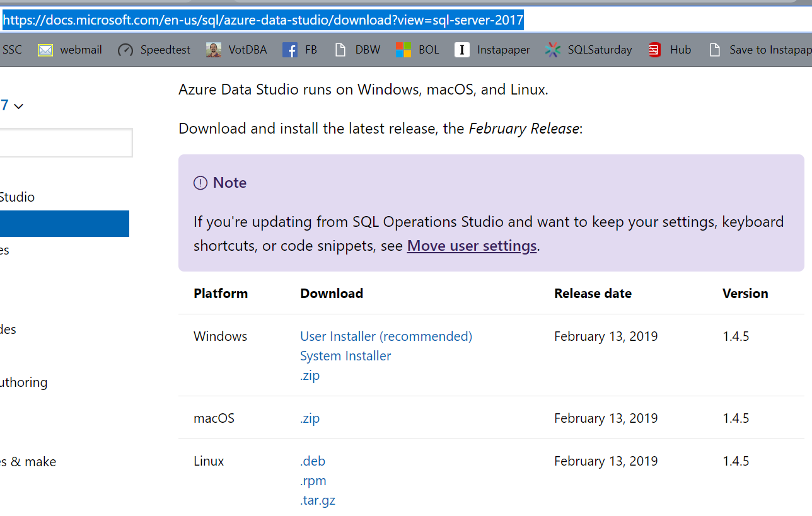Click the webmail envelope bookmark icon

[45, 50]
